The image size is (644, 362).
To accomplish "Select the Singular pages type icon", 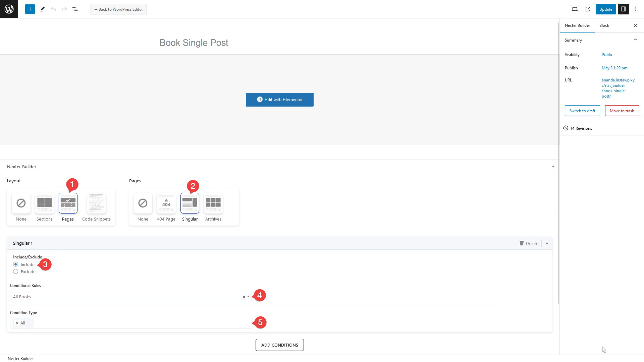I will click(x=190, y=203).
